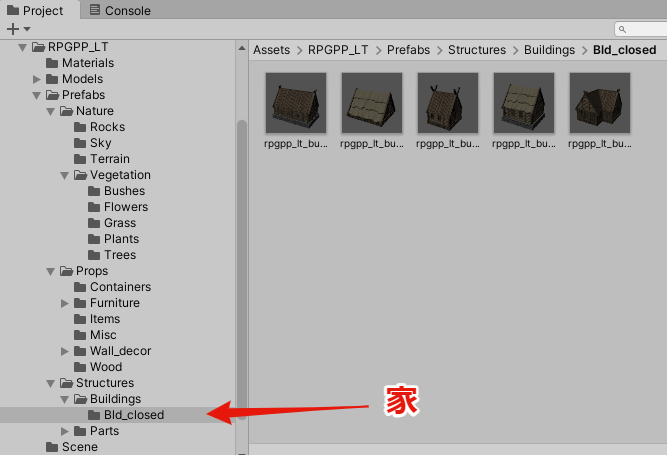
Task: Click Bld_closed in breadcrumb
Action: point(624,50)
